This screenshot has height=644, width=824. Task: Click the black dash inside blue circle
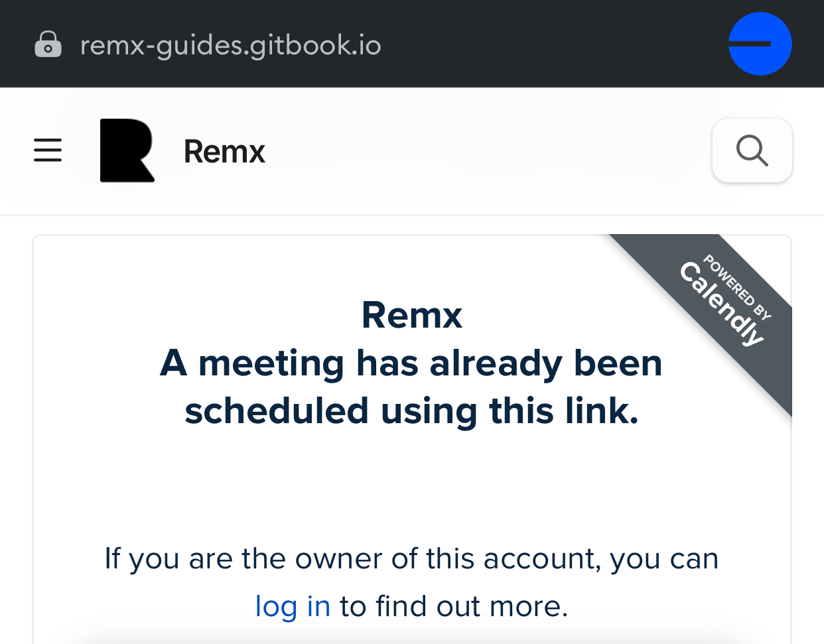coord(750,44)
